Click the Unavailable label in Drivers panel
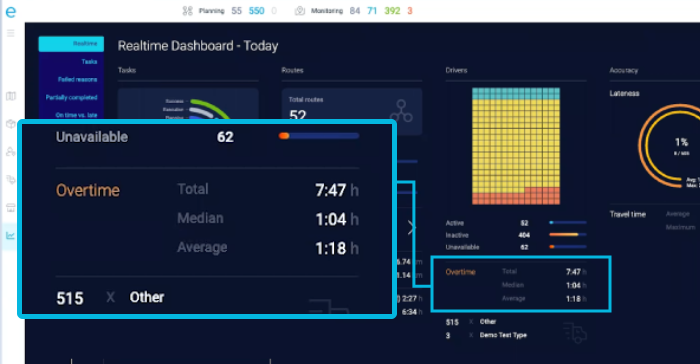 (462, 247)
